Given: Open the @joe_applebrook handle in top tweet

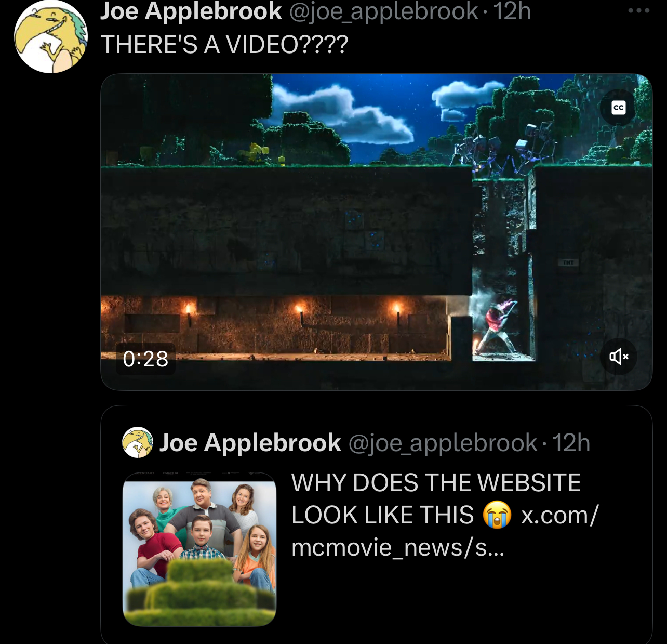Looking at the screenshot, I should [x=383, y=11].
